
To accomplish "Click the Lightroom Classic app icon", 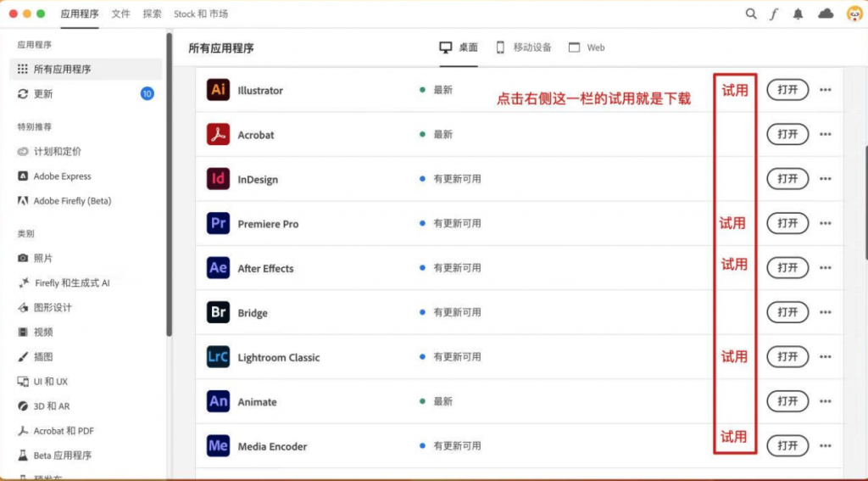I will pos(218,357).
